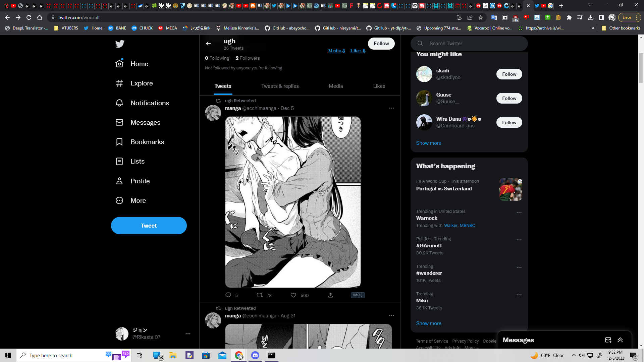Image resolution: width=644 pixels, height=362 pixels.
Task: Click the back arrow beside ugh
Action: coord(208,44)
